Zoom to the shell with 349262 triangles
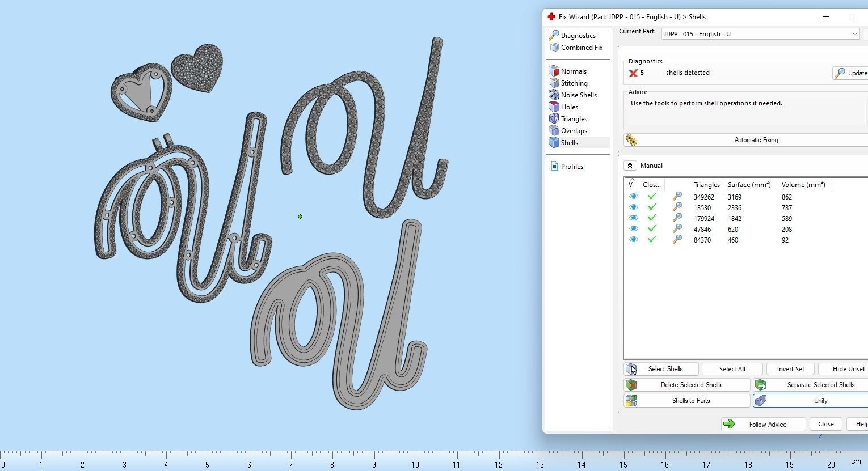Image resolution: width=868 pixels, height=471 pixels. 677,197
